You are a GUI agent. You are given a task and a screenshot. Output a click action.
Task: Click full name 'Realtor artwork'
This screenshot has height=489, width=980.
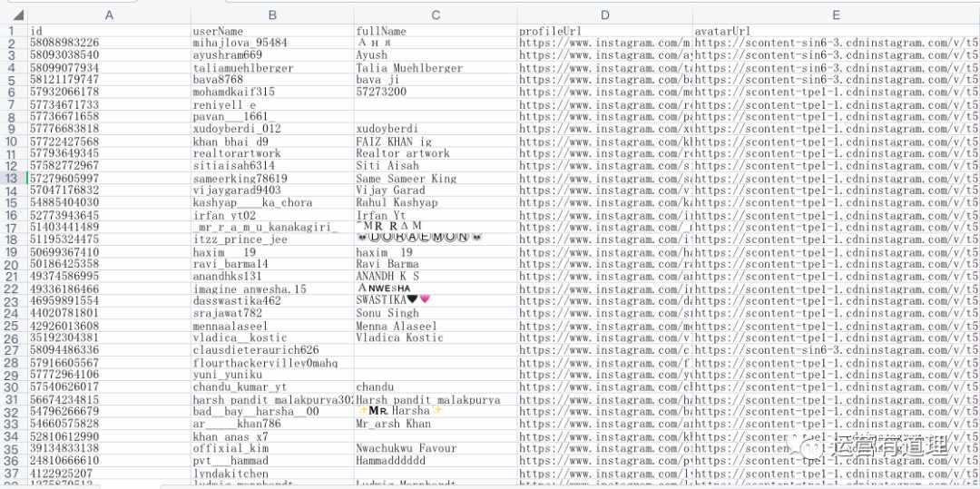(403, 153)
